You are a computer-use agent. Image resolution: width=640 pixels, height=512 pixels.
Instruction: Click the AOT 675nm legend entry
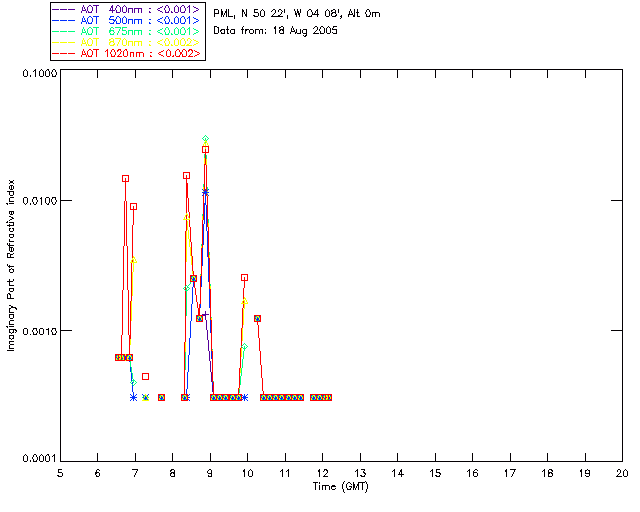127,31
